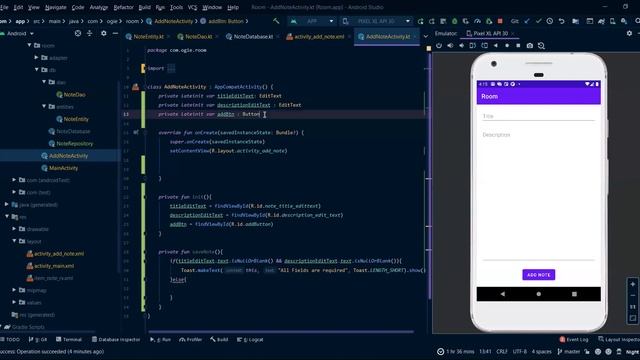Open the Terminal tool window

pyautogui.click(x=69, y=340)
